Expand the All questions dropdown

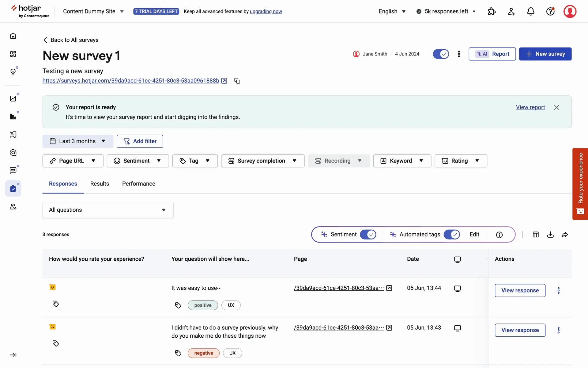coord(108,210)
